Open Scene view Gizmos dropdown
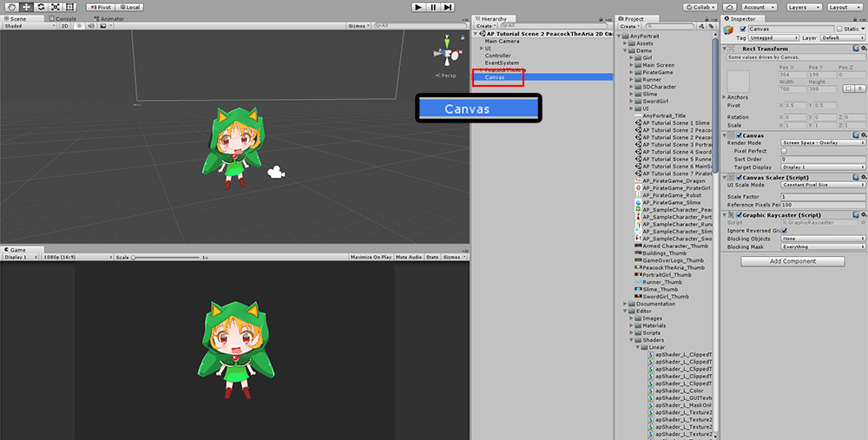This screenshot has width=868, height=440. [x=358, y=25]
